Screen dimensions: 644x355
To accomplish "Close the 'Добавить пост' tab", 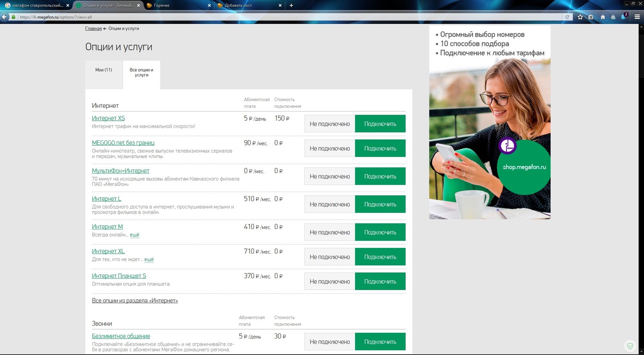I will pos(280,5).
